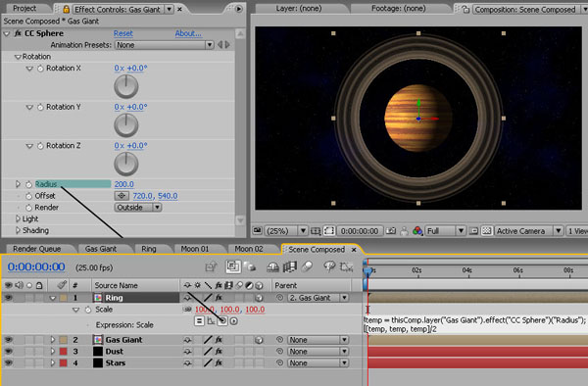Click the Offset point picker crosshair button

(122, 196)
